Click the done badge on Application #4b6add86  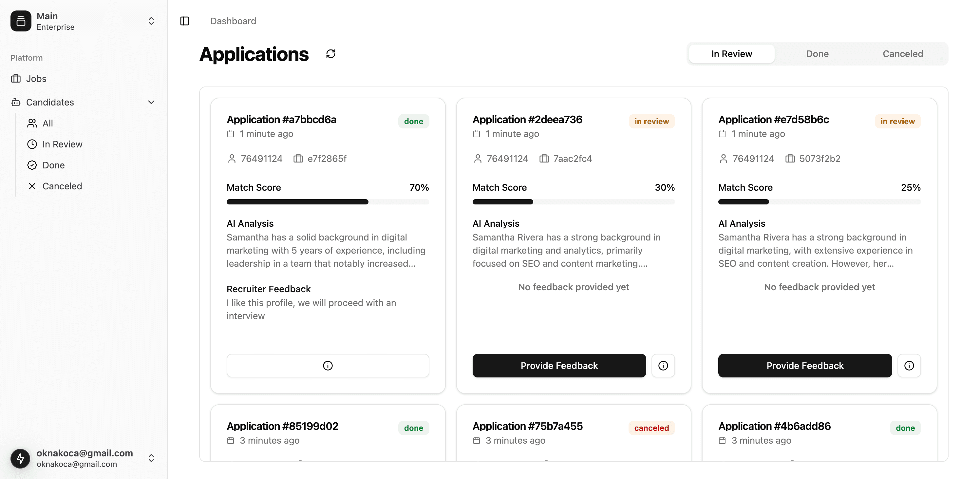(905, 428)
